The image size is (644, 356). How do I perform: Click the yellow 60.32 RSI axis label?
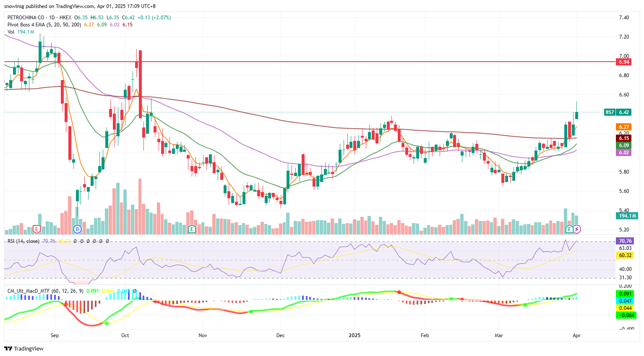(x=625, y=255)
